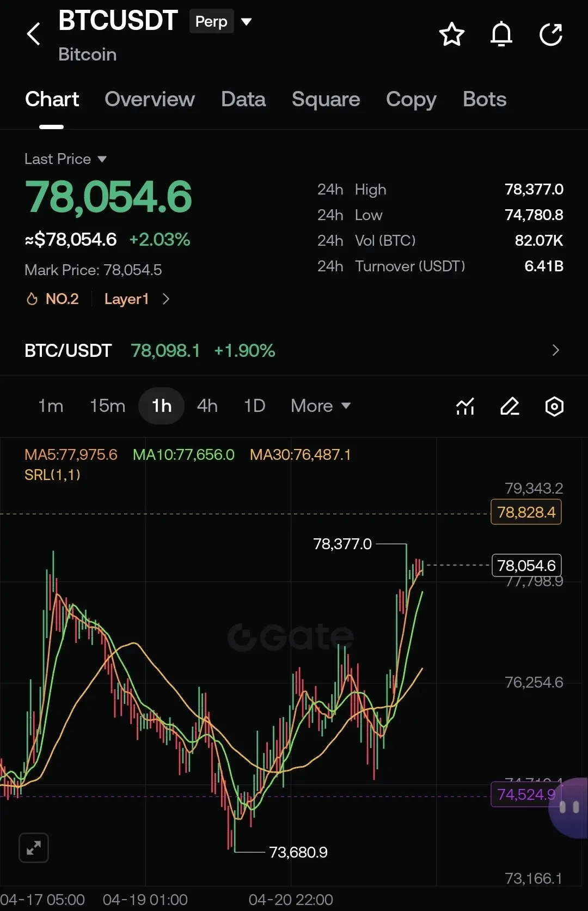
Task: Select 1D timeframe
Action: (254, 406)
